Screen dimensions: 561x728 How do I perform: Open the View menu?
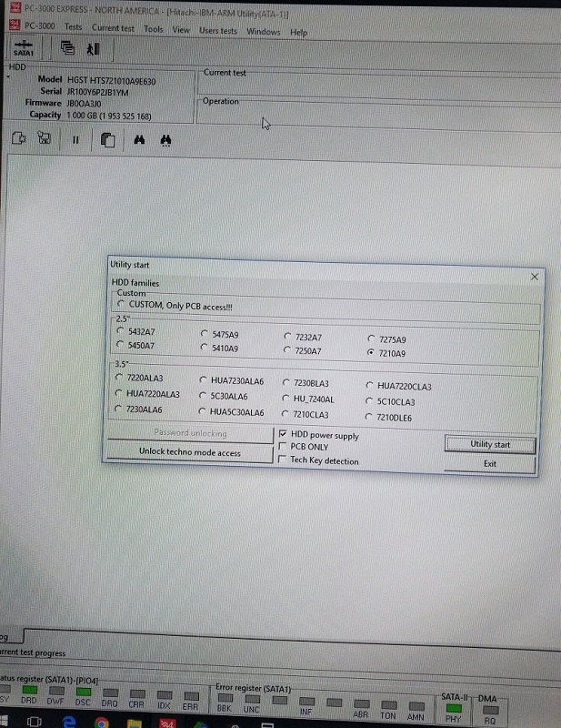[x=181, y=30]
